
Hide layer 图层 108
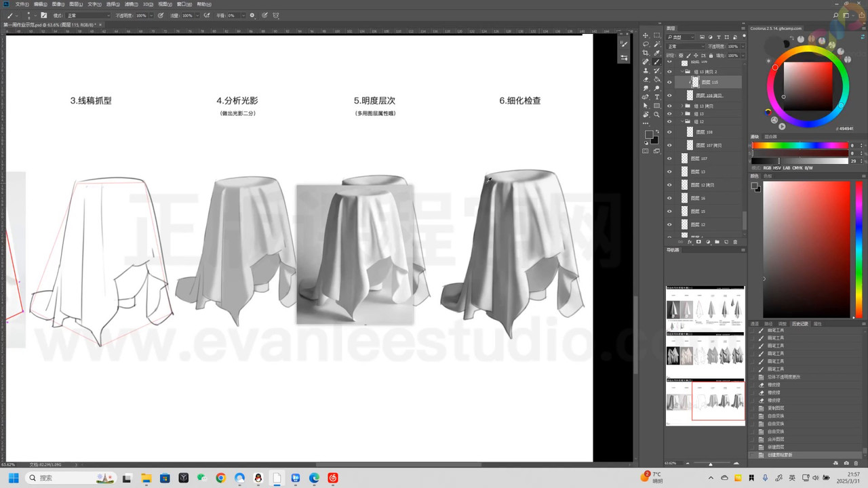669,132
